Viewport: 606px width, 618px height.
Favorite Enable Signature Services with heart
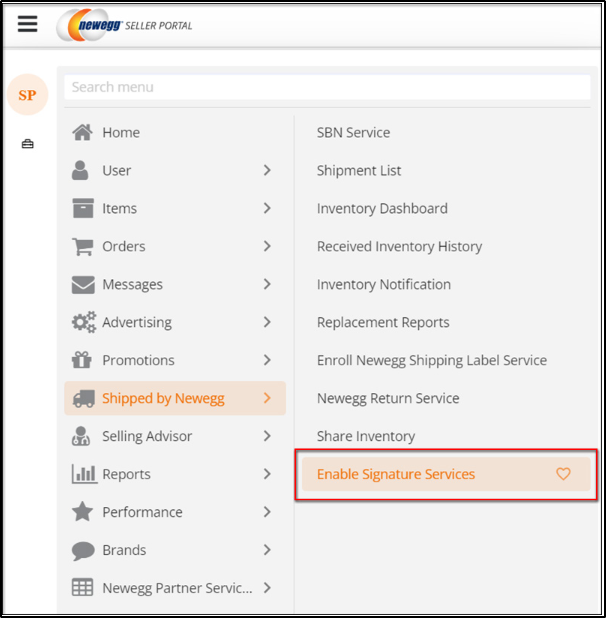click(x=563, y=474)
